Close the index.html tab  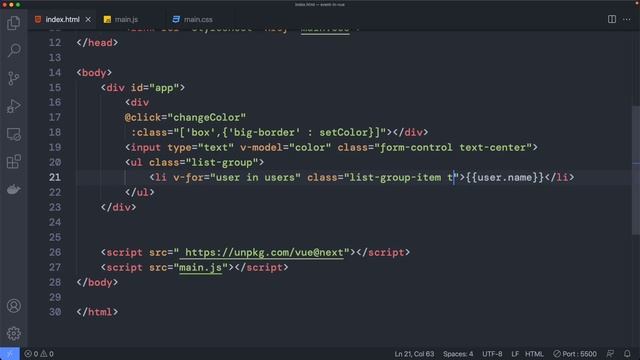88,19
